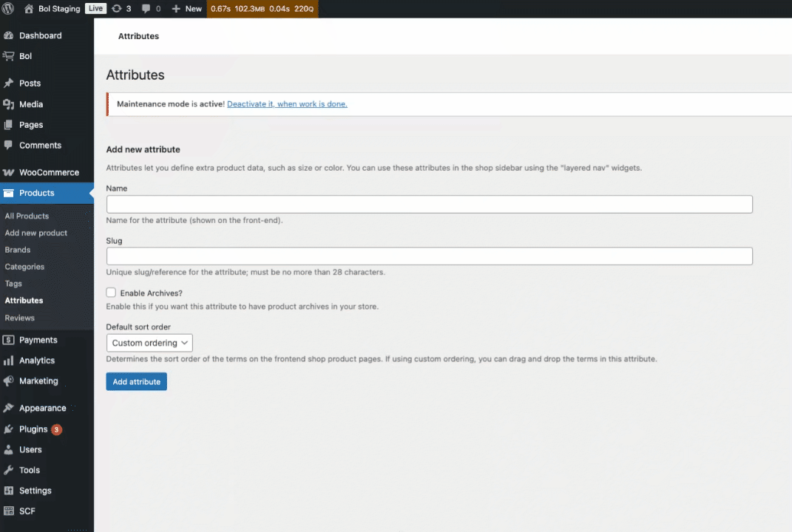Enable the Archives checkbox
The width and height of the screenshot is (792, 532).
(111, 293)
